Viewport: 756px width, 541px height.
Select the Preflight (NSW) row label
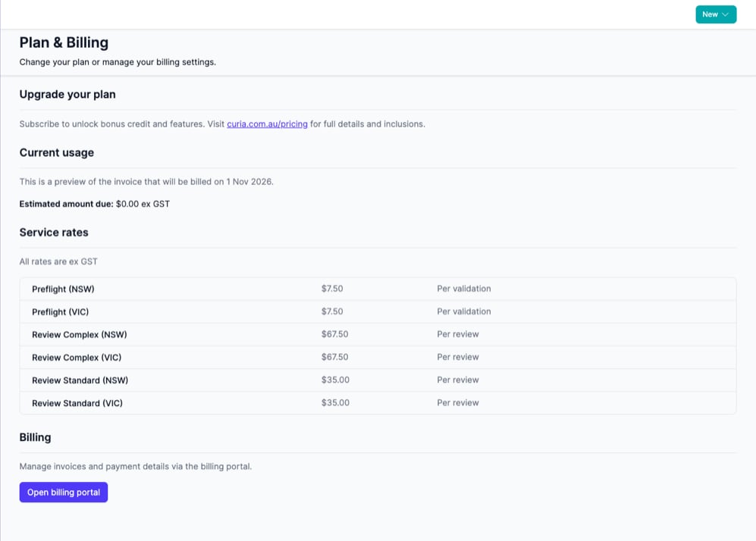click(63, 289)
